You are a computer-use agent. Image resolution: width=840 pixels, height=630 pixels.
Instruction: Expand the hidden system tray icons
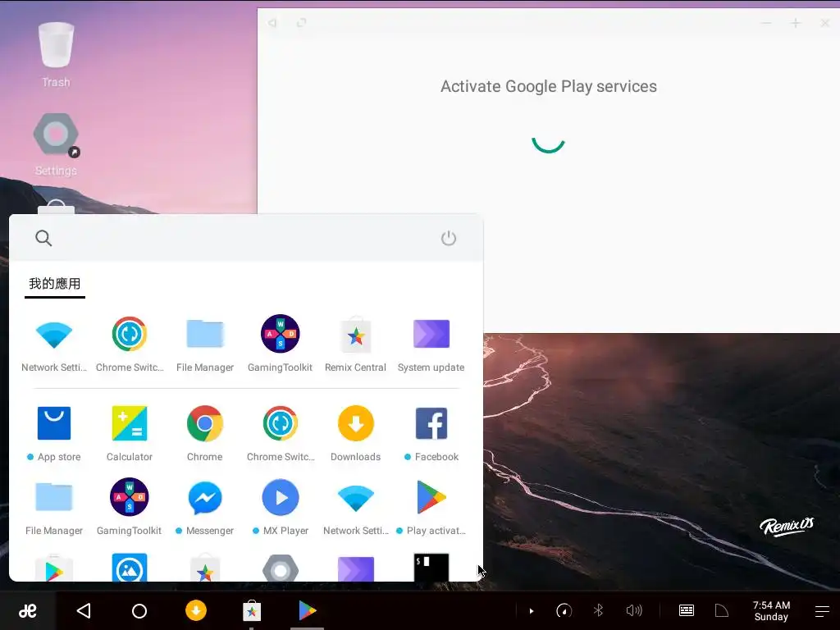click(x=531, y=610)
